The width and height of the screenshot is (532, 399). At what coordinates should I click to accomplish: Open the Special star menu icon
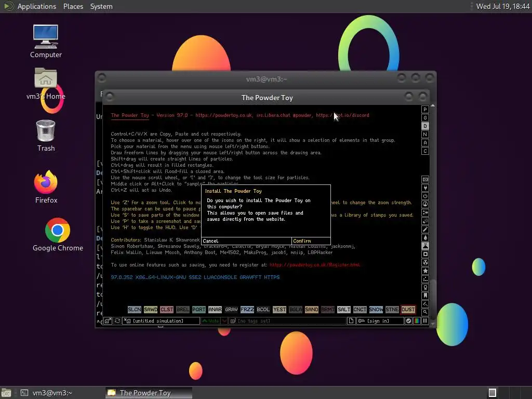[x=425, y=271]
